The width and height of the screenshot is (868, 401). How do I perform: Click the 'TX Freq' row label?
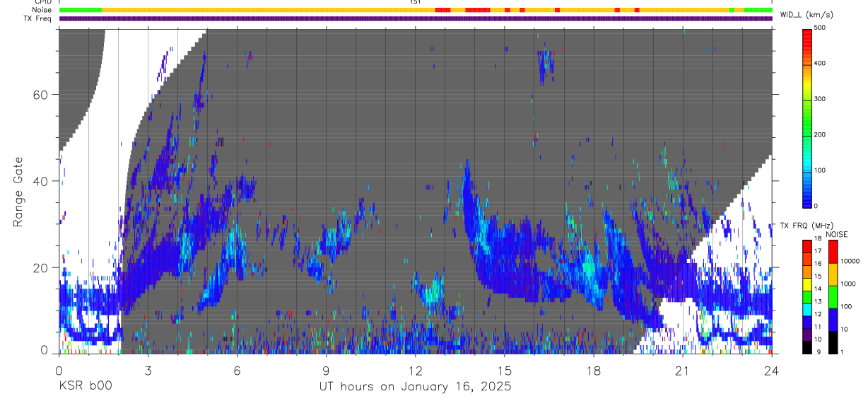(38, 18)
